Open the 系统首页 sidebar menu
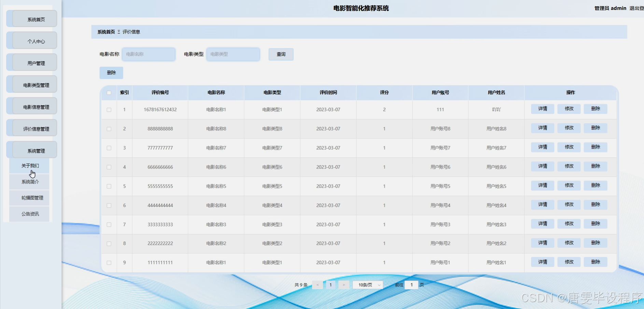The width and height of the screenshot is (644, 309). coord(32,19)
